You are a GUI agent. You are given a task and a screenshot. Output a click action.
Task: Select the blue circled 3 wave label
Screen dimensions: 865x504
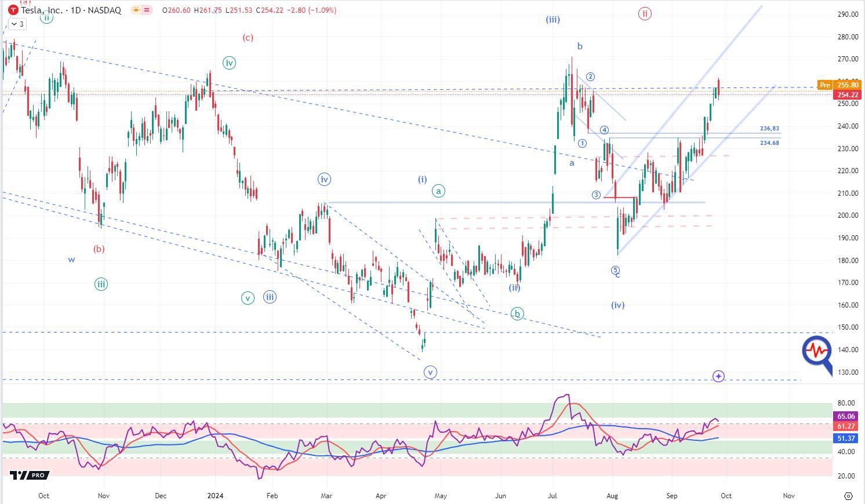[x=596, y=195]
